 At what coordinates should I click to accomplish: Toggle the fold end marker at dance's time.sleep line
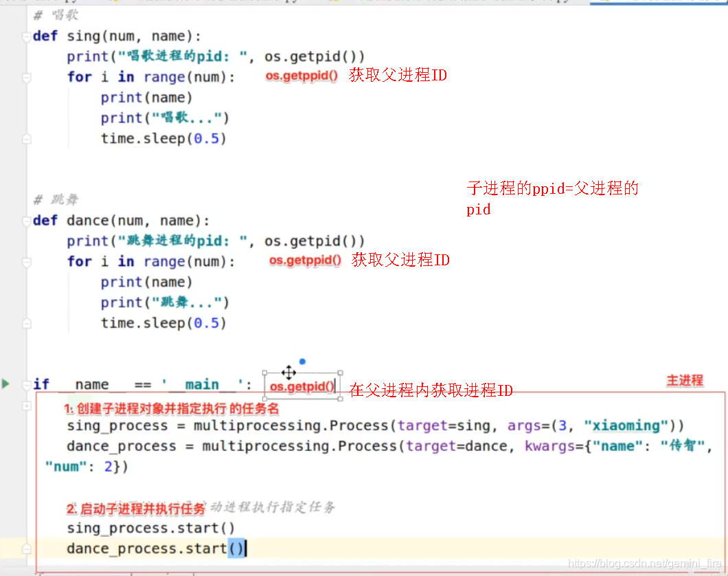(27, 323)
